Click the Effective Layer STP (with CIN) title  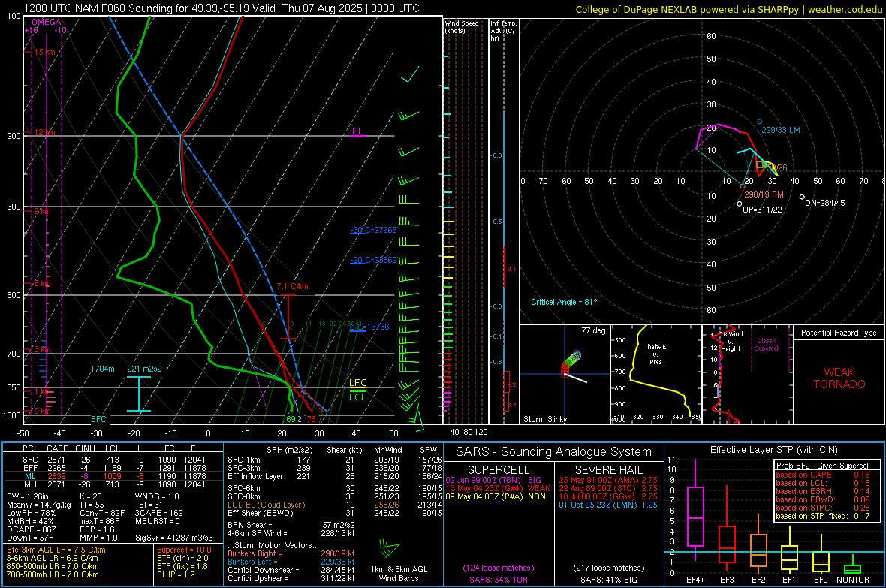773,450
